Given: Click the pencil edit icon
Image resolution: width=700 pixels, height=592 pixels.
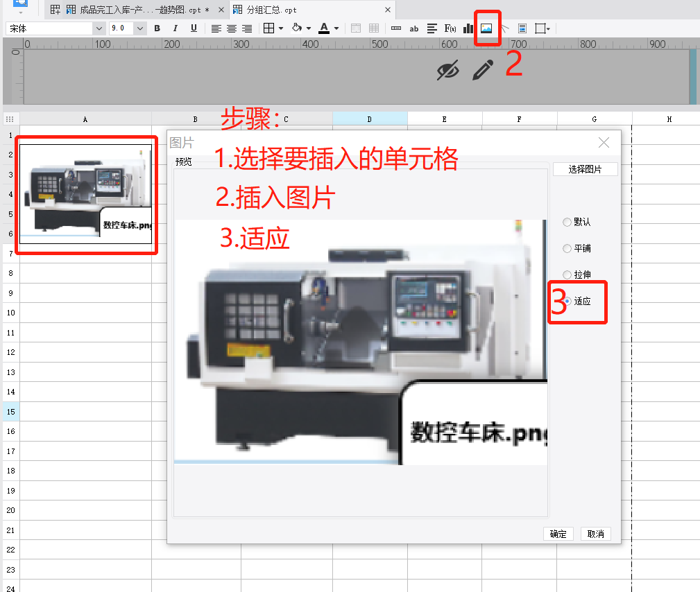Looking at the screenshot, I should coord(483,69).
